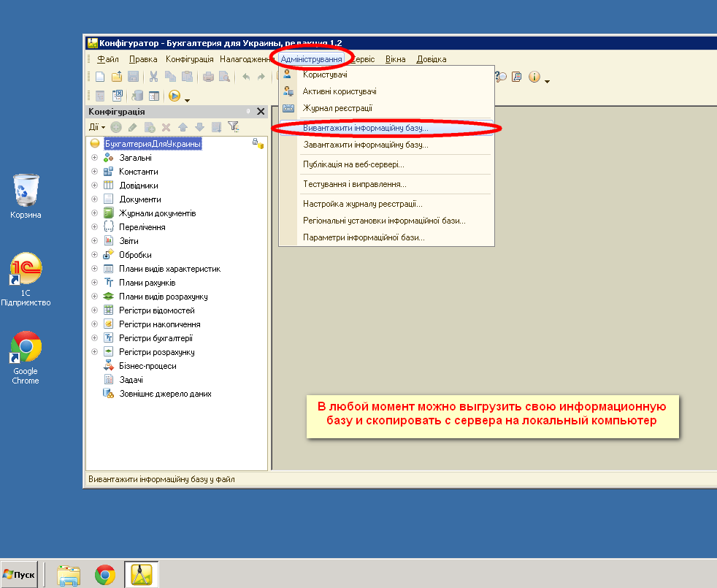Image resolution: width=717 pixels, height=588 pixels.
Task: Expand the Звіти tree node
Action: click(95, 241)
